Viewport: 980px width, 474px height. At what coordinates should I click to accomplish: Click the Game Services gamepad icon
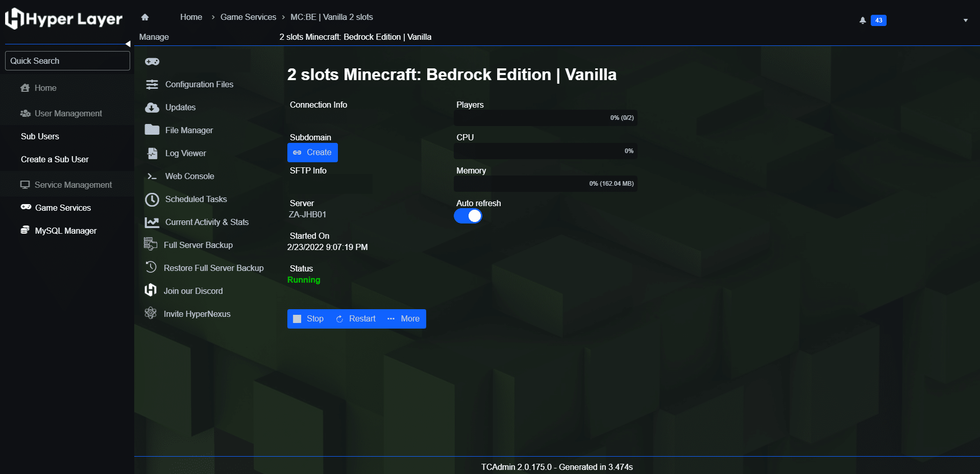point(26,207)
